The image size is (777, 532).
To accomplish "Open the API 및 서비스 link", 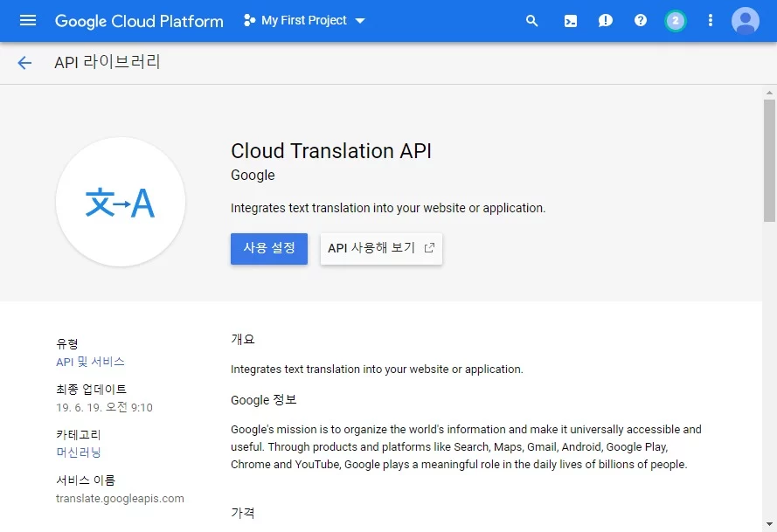I will point(90,362).
